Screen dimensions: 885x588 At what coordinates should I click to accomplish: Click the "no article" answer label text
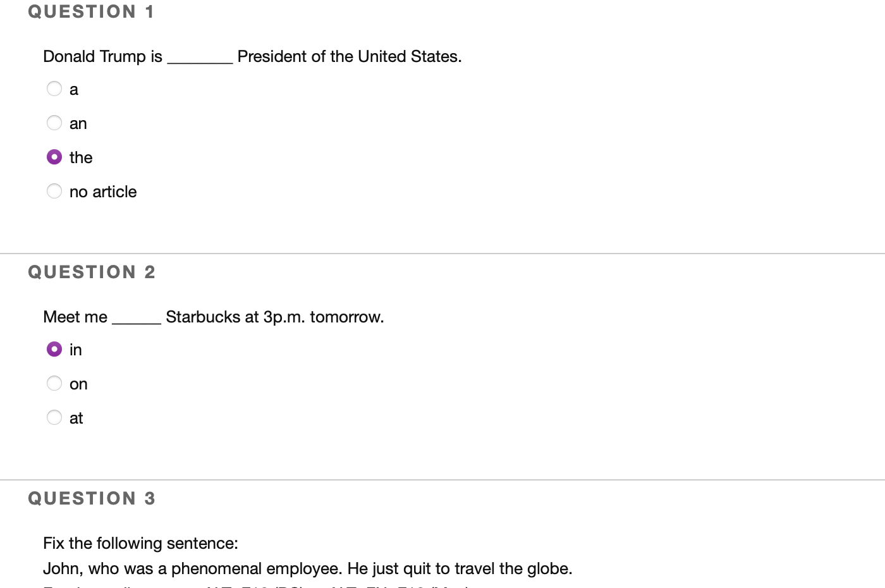102,191
